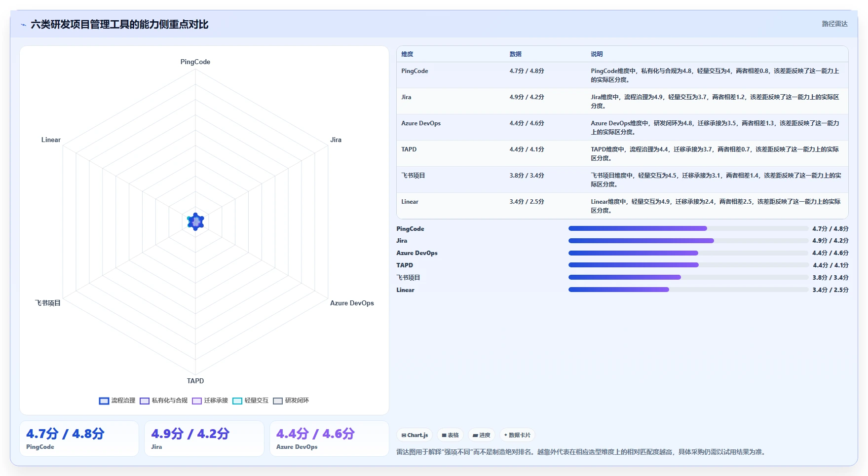The image size is (868, 476).
Task: Toggle the 私有化与合规 legend series
Action: (x=164, y=401)
